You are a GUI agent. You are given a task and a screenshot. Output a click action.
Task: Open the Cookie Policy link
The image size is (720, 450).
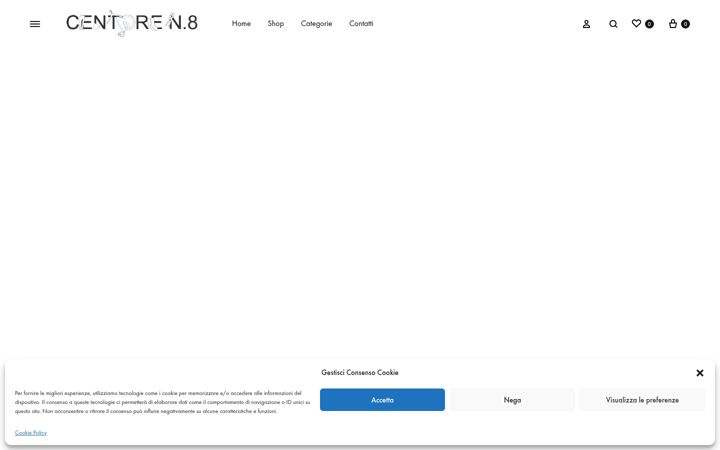31,433
